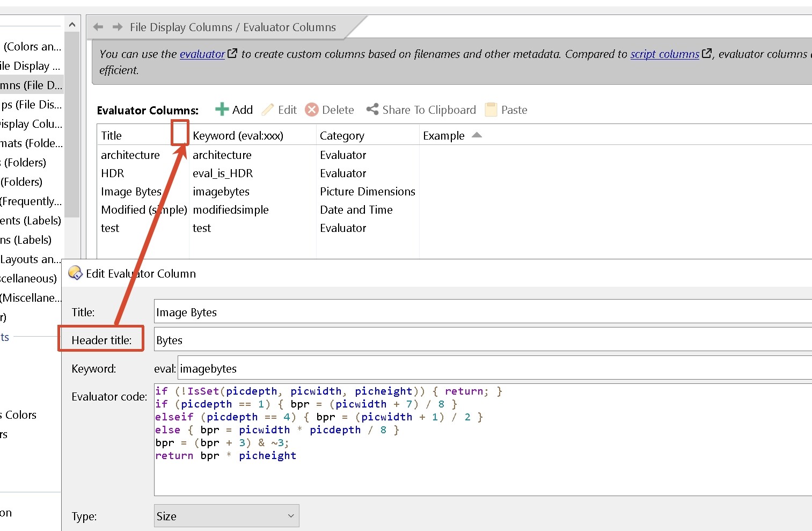The image size is (812, 531).
Task: Go forward with the right arrow
Action: point(118,27)
